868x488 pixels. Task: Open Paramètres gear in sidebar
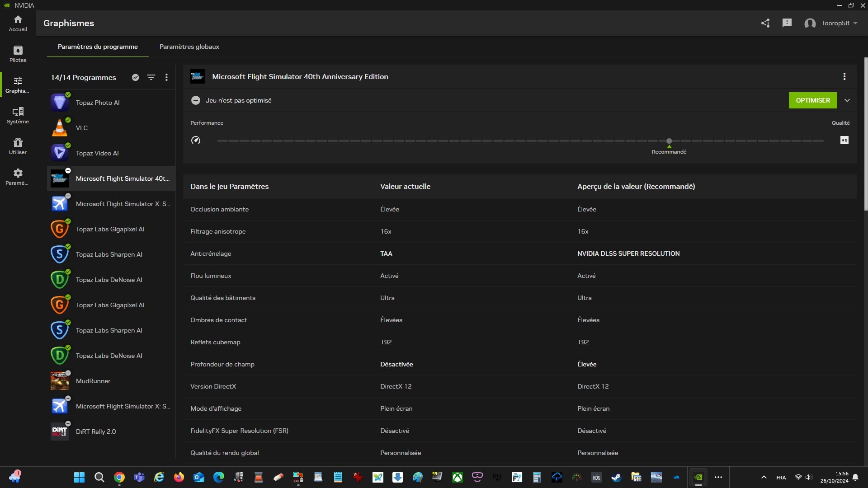18,177
